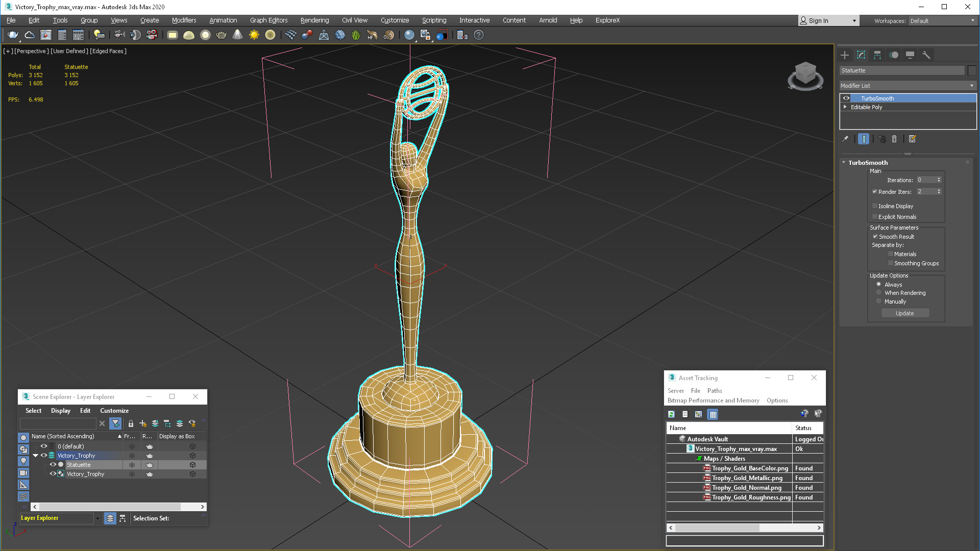Click Display Lights filter bulb icon
Screen dimensions: 980x551
[x=23, y=461]
